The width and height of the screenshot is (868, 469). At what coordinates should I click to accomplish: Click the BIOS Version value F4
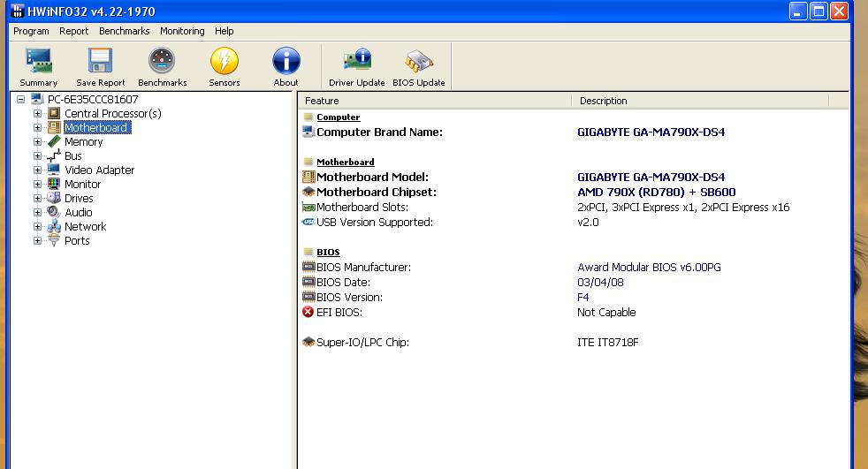click(582, 297)
